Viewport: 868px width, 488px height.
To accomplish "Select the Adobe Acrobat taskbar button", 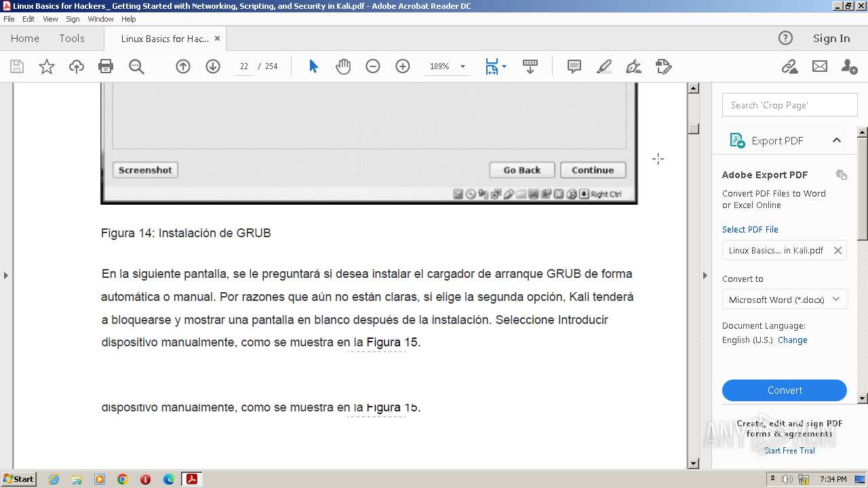I will (192, 479).
